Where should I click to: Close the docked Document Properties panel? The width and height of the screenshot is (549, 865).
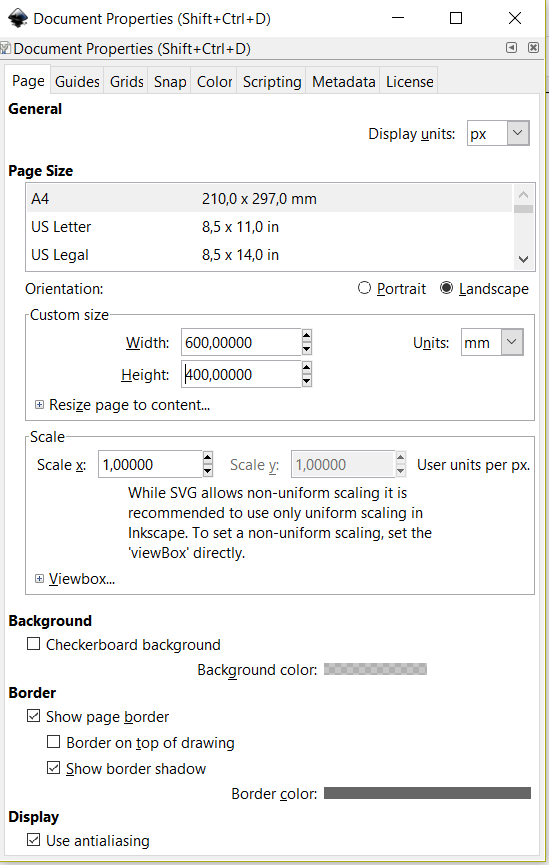[533, 48]
